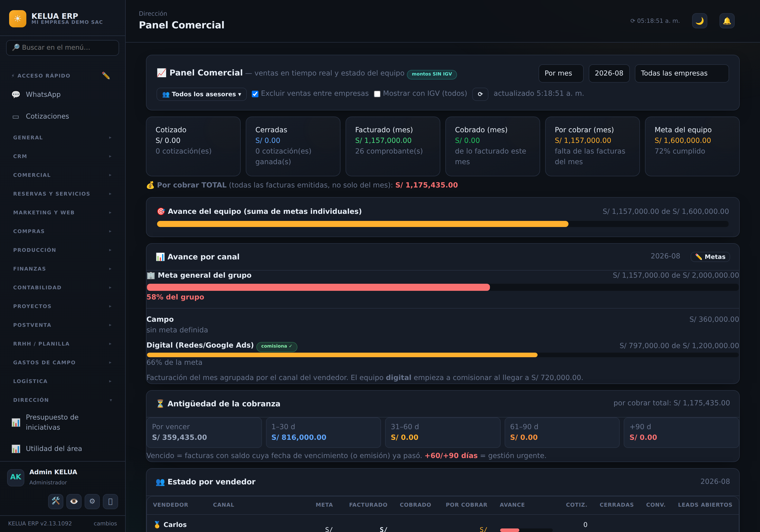The height and width of the screenshot is (532, 760).
Task: Click the Meta del equipo summary card
Action: pyautogui.click(x=692, y=146)
